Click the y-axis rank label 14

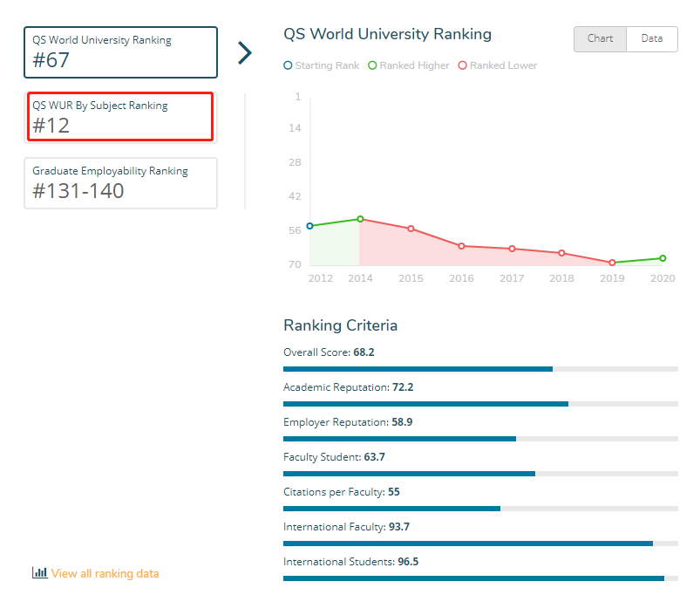(x=295, y=128)
